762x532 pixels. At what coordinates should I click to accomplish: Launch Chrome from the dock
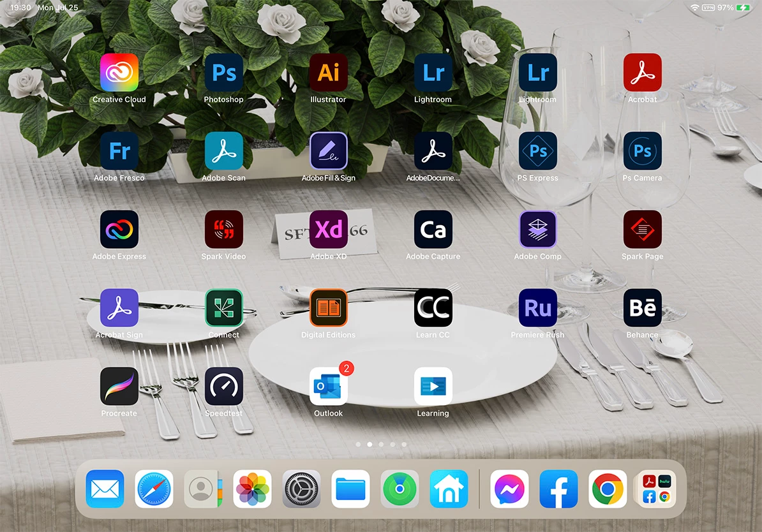coord(608,489)
